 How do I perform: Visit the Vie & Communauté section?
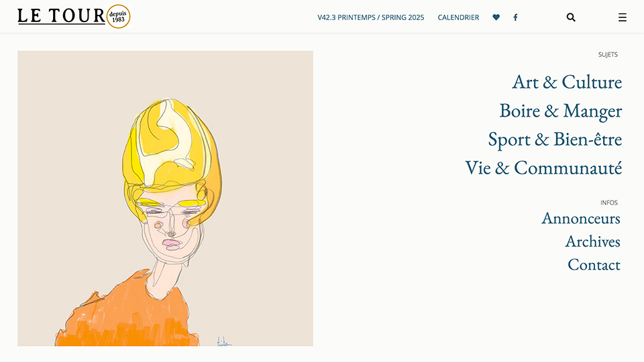[543, 168]
